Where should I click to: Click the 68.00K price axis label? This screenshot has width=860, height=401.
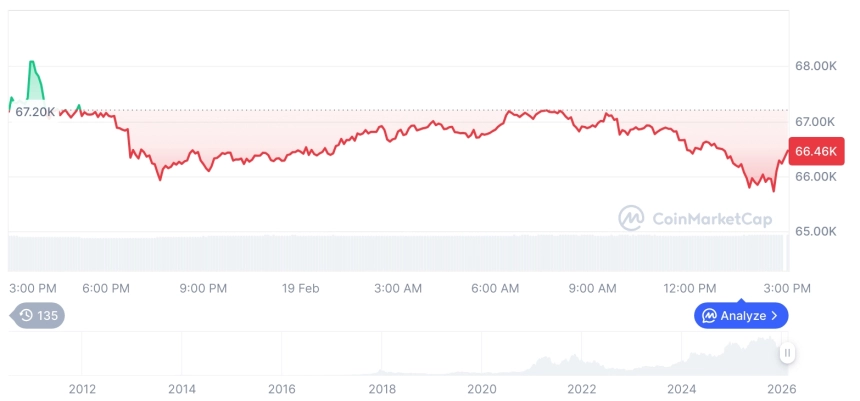[x=816, y=66]
